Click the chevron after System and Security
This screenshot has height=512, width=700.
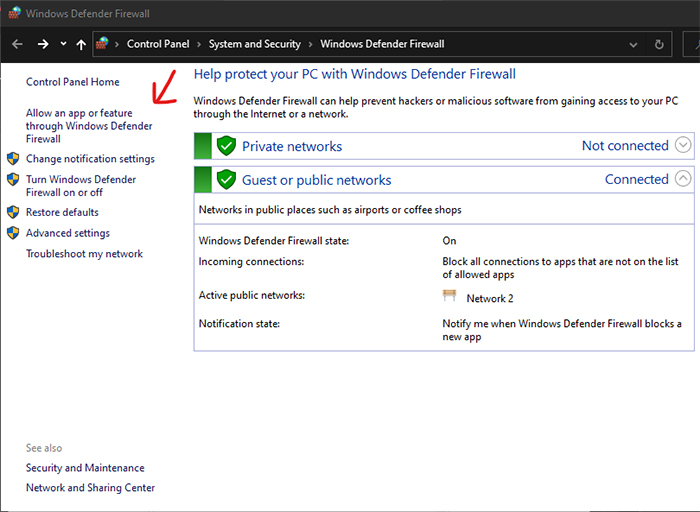(310, 44)
